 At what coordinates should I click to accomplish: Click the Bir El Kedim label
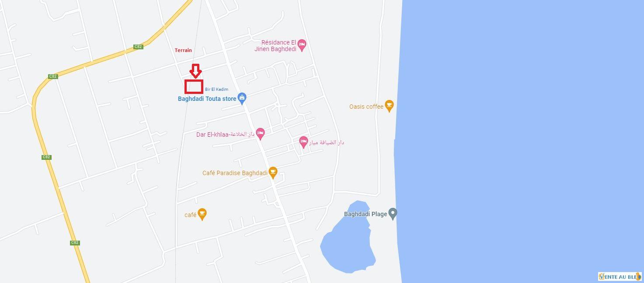[x=216, y=90]
